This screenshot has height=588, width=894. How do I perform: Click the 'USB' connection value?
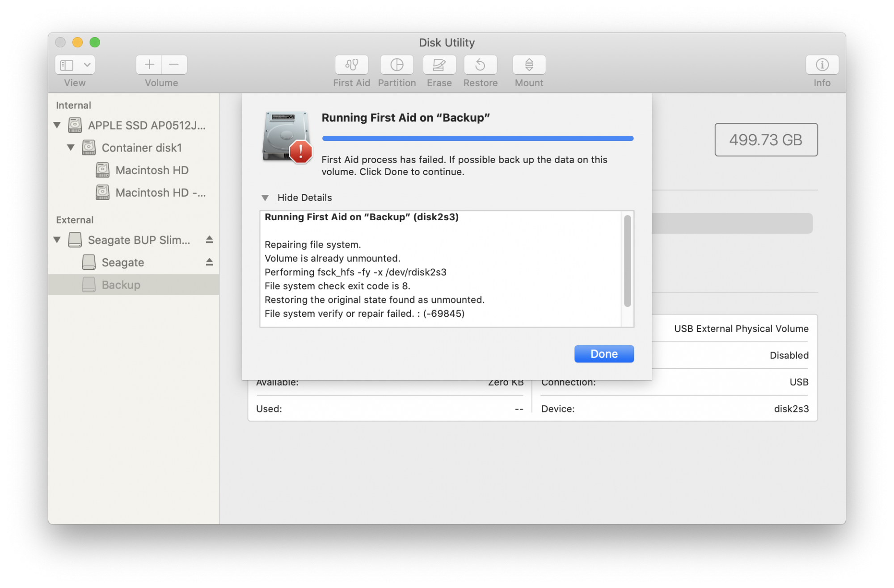coord(799,382)
